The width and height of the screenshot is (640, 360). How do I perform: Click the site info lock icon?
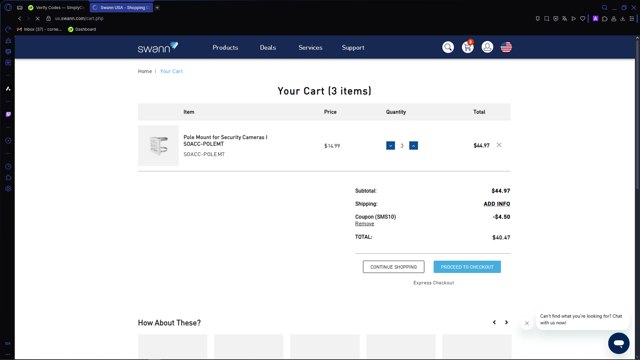(x=48, y=18)
